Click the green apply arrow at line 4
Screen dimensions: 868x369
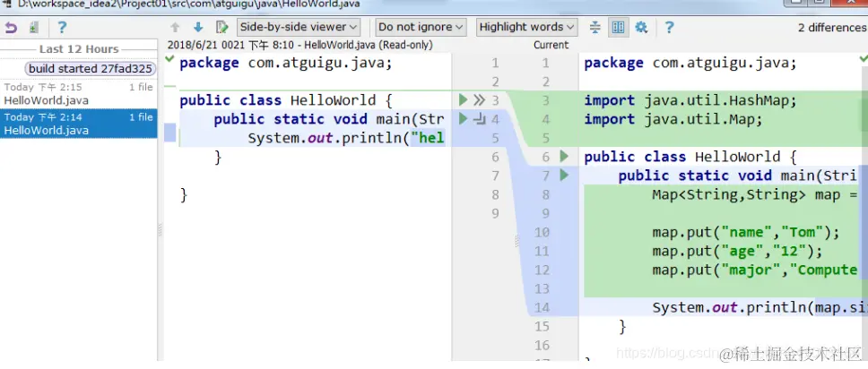pos(464,119)
